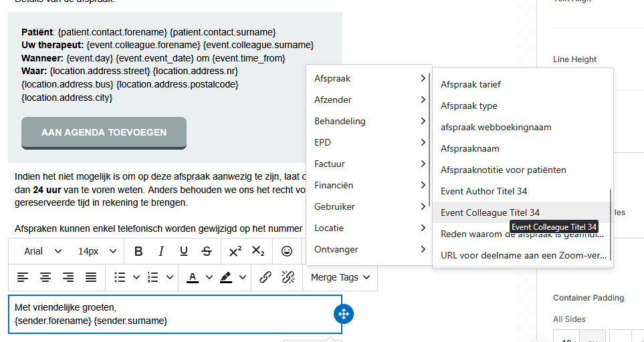644x342 pixels.
Task: Underline the selected text
Action: [x=184, y=251]
